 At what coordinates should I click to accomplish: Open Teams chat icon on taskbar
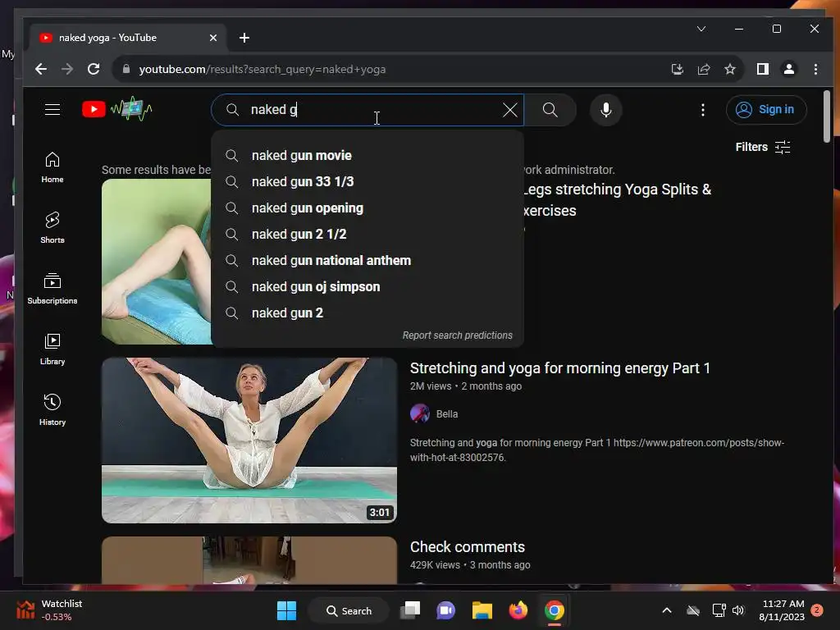445,610
